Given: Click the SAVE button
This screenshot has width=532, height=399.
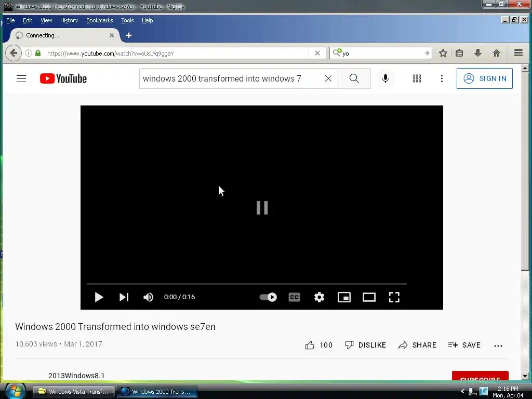Looking at the screenshot, I should tap(464, 345).
